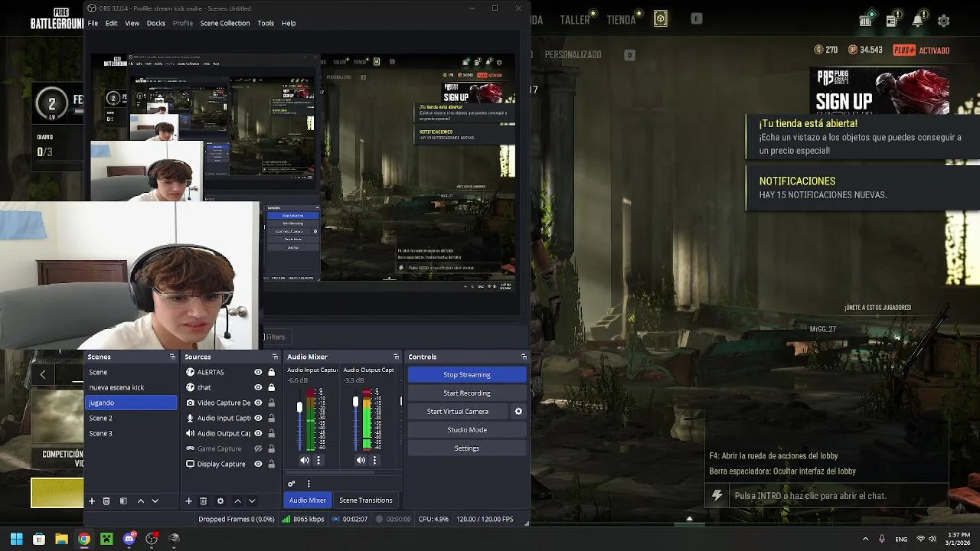
Task: Remove selected scene with trash icon
Action: (106, 500)
